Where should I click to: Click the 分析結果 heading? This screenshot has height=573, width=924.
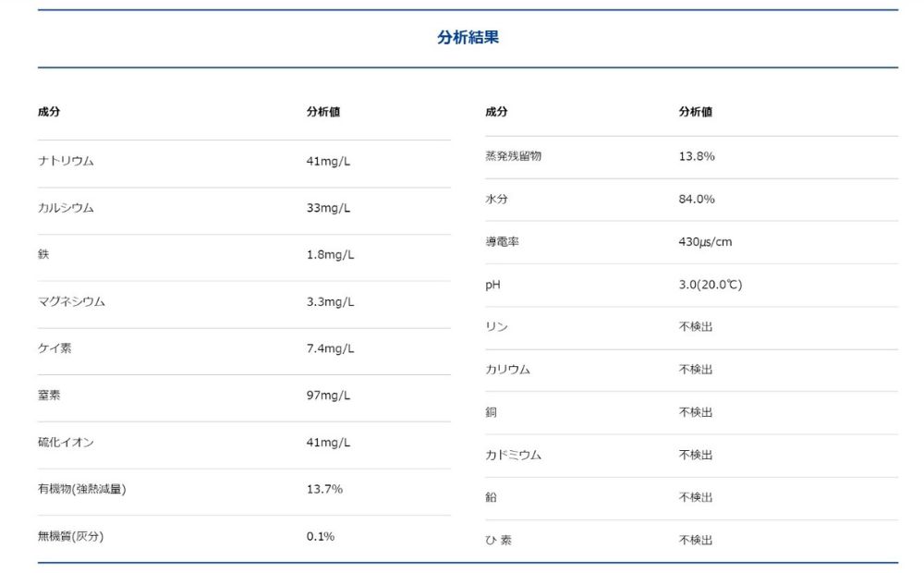coord(468,38)
